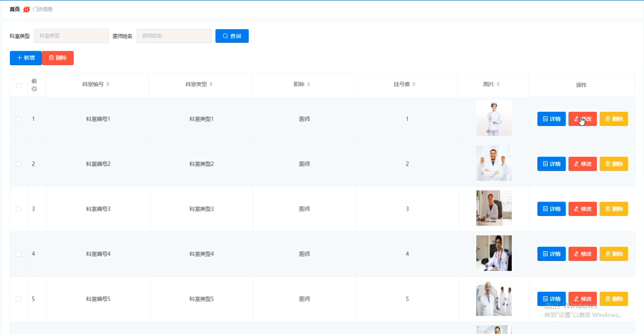Click the 门诊信息 breadcrumb
The height and width of the screenshot is (334, 644).
pos(43,9)
